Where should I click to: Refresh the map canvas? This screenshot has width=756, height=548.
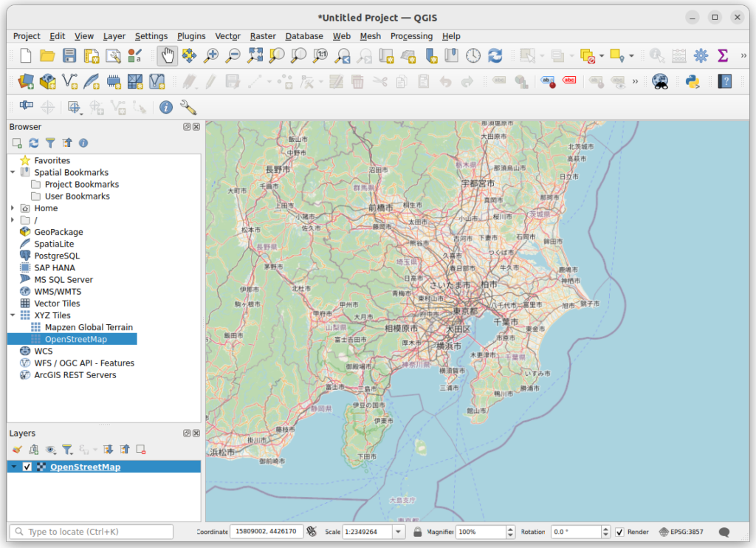click(494, 55)
